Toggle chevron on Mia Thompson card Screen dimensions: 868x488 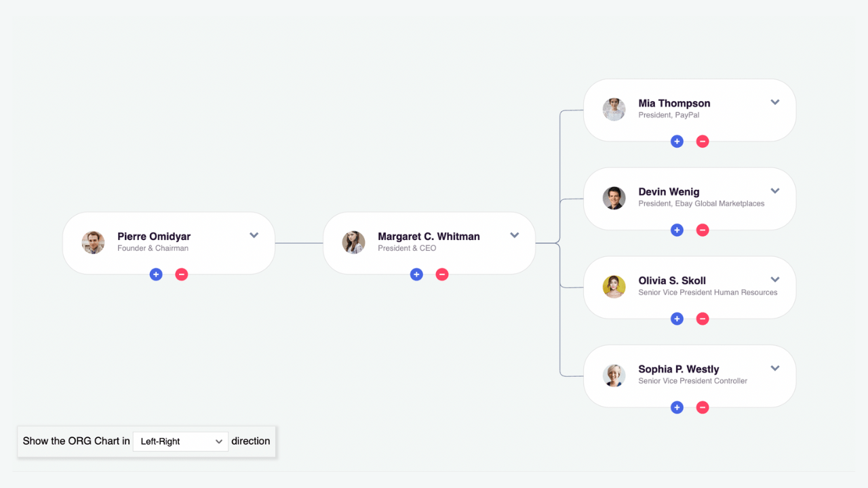[x=775, y=102]
